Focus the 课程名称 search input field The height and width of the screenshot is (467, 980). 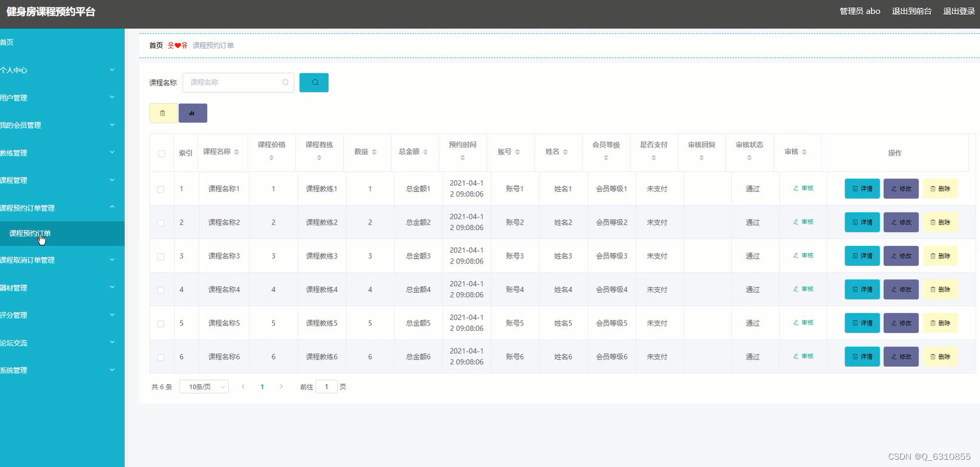click(x=238, y=83)
